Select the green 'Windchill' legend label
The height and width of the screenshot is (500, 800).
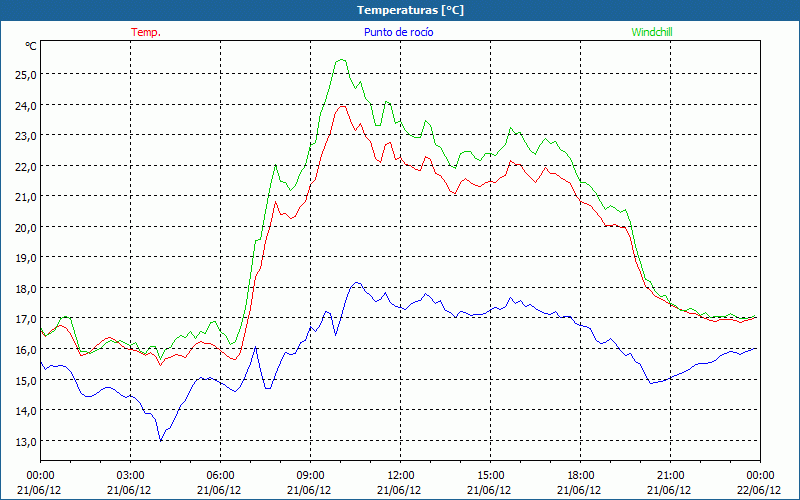coord(652,32)
